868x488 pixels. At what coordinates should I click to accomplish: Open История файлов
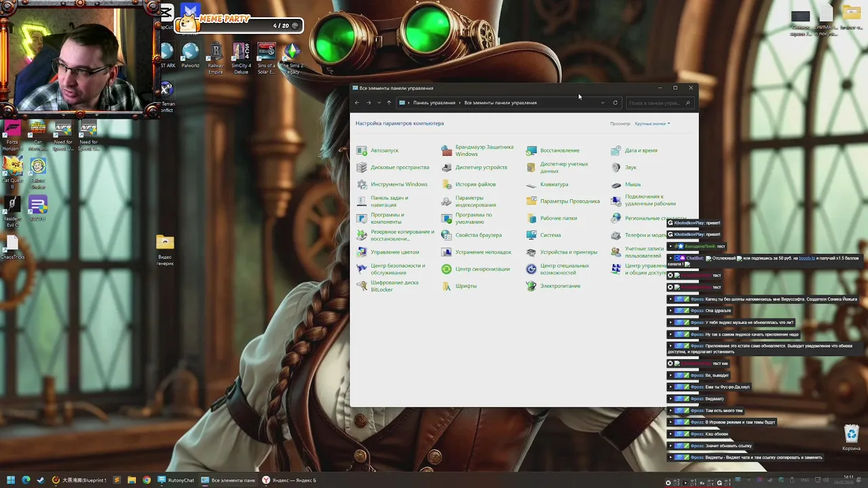click(469, 184)
